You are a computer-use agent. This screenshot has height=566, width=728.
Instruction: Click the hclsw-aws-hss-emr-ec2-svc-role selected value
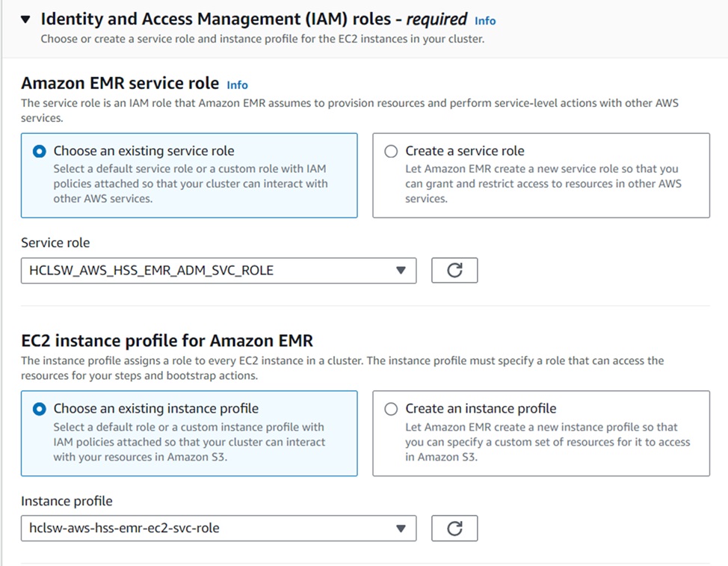(x=125, y=529)
